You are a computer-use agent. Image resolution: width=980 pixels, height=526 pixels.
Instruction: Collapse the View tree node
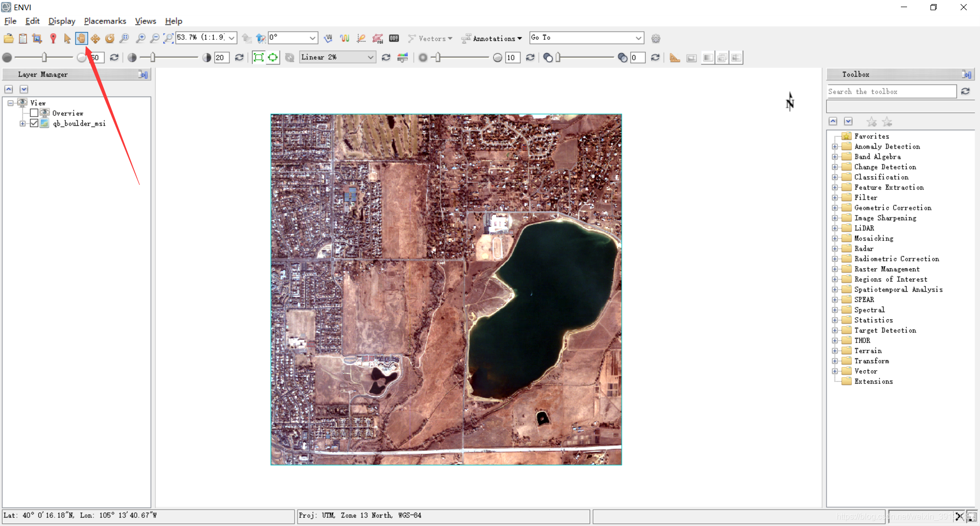pyautogui.click(x=10, y=103)
